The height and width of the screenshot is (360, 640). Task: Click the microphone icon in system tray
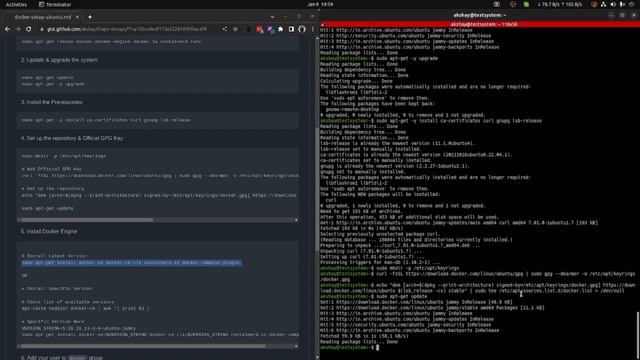tap(622, 4)
